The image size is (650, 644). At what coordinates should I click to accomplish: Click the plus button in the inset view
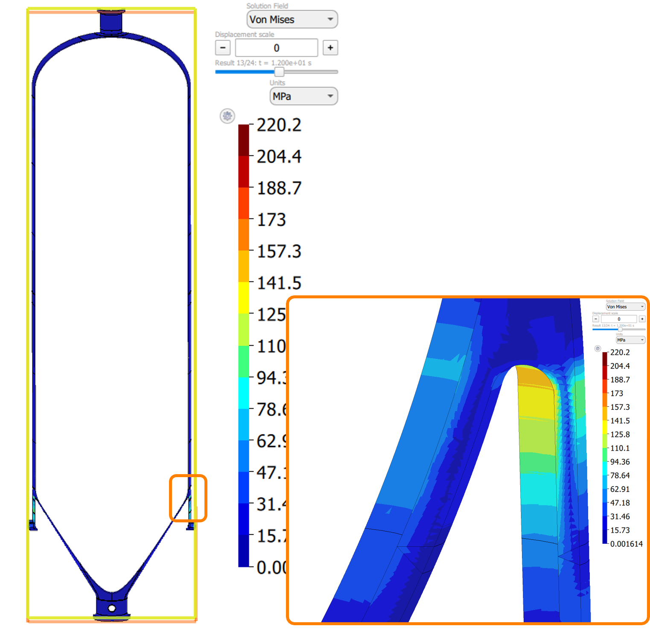642,319
